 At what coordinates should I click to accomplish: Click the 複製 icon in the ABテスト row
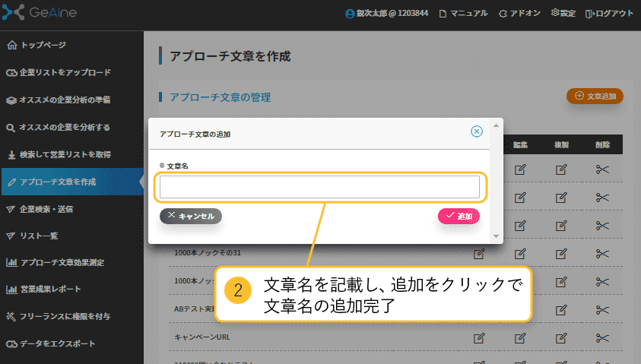point(561,310)
